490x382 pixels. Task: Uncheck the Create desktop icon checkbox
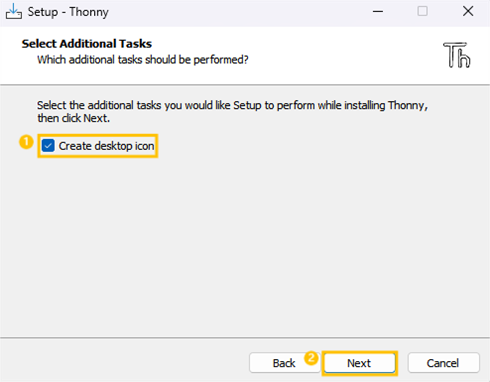click(x=48, y=146)
